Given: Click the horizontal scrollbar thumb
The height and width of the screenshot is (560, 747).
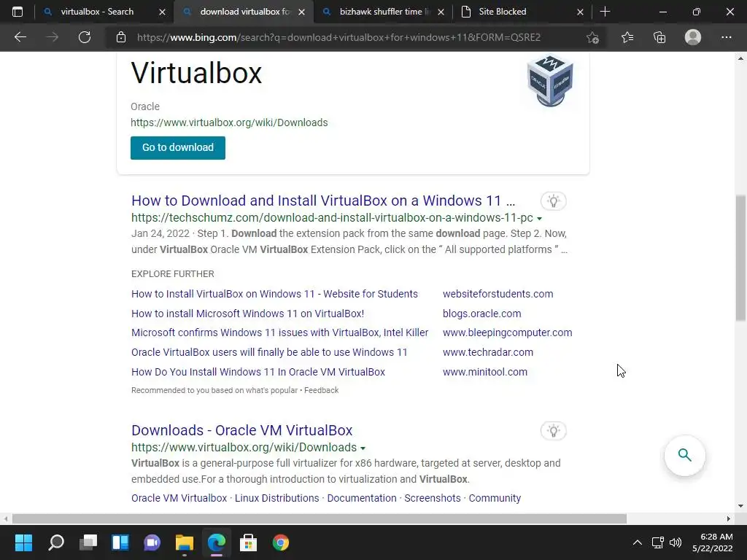Looking at the screenshot, I should (320, 518).
